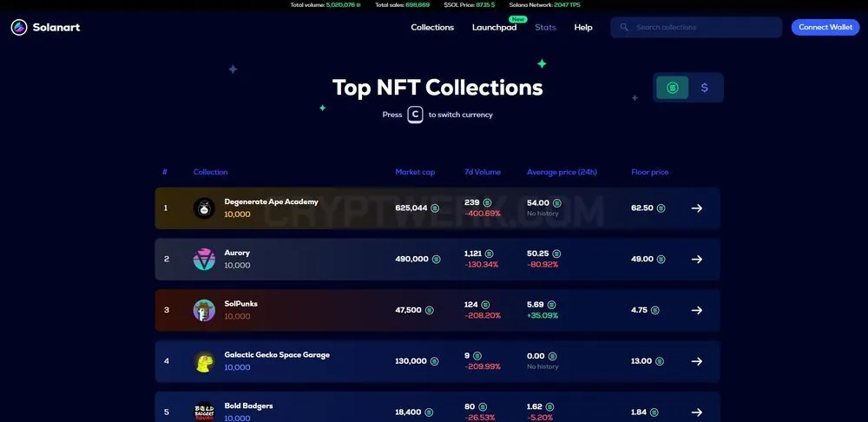Switch currency display to dollars

(704, 88)
